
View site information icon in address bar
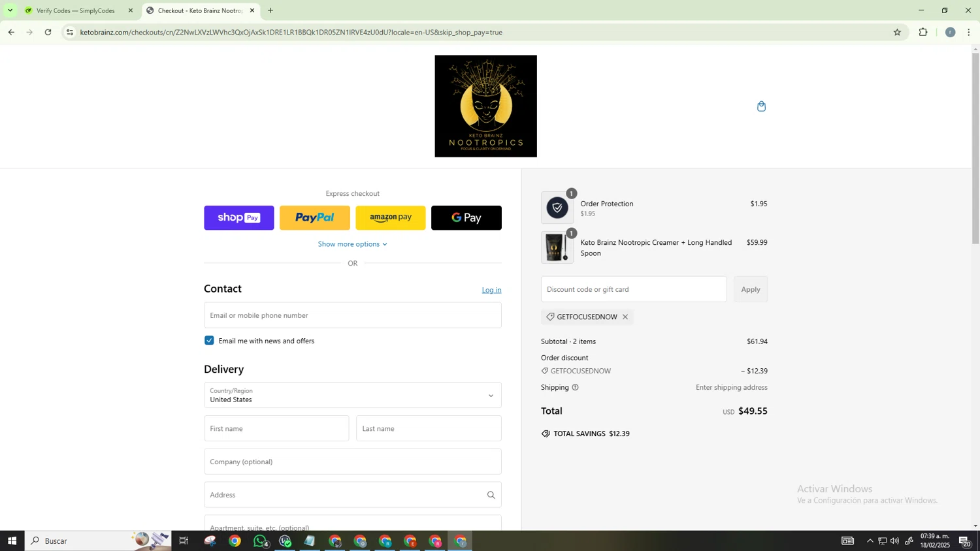click(x=70, y=32)
